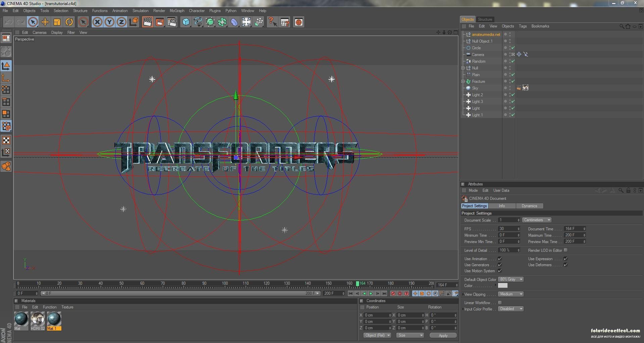Open the View Clipping Medium dropdown
The height and width of the screenshot is (343, 644).
point(510,294)
